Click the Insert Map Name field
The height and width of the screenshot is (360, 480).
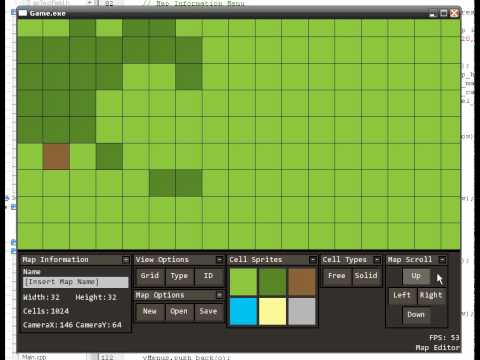76,282
